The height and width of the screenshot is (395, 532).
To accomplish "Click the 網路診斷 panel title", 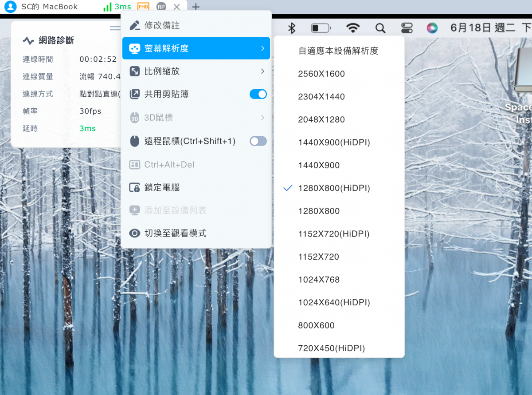I will click(56, 41).
